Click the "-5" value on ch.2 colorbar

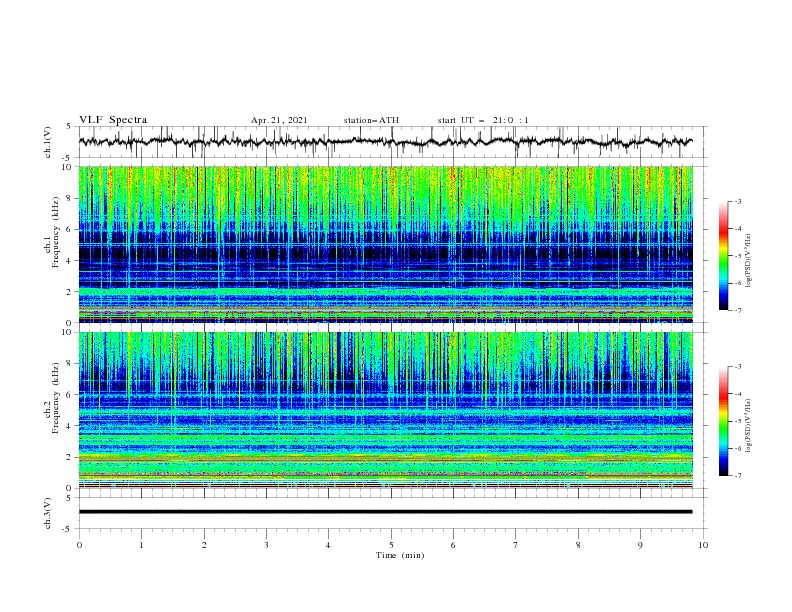(x=737, y=421)
